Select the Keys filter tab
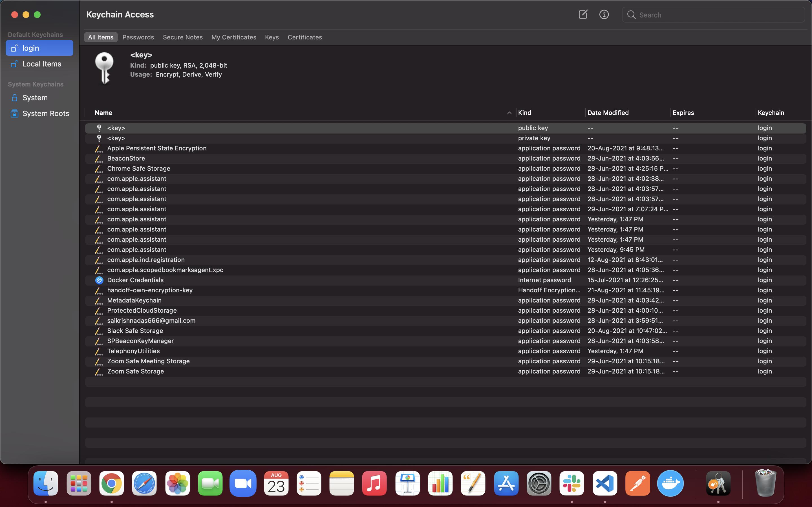Screen dimensions: 812x507 coord(271,37)
